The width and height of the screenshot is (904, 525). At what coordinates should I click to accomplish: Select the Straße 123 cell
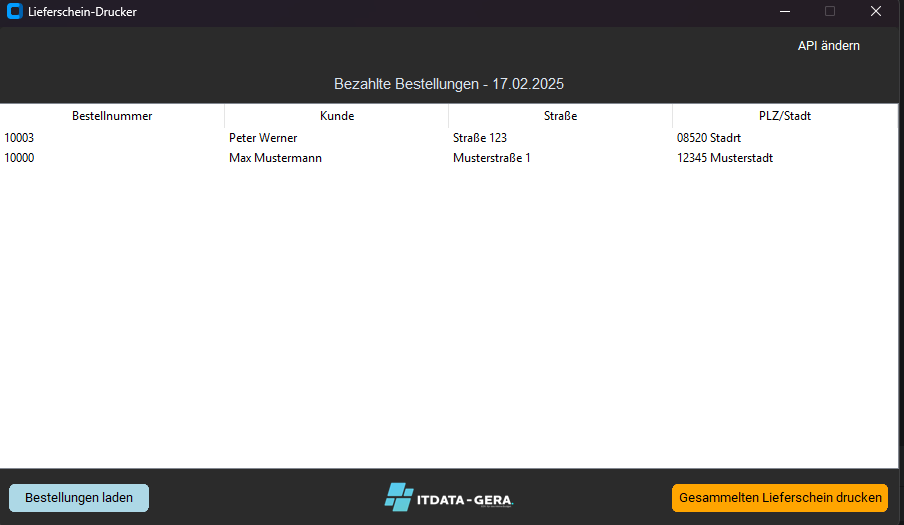click(x=480, y=138)
